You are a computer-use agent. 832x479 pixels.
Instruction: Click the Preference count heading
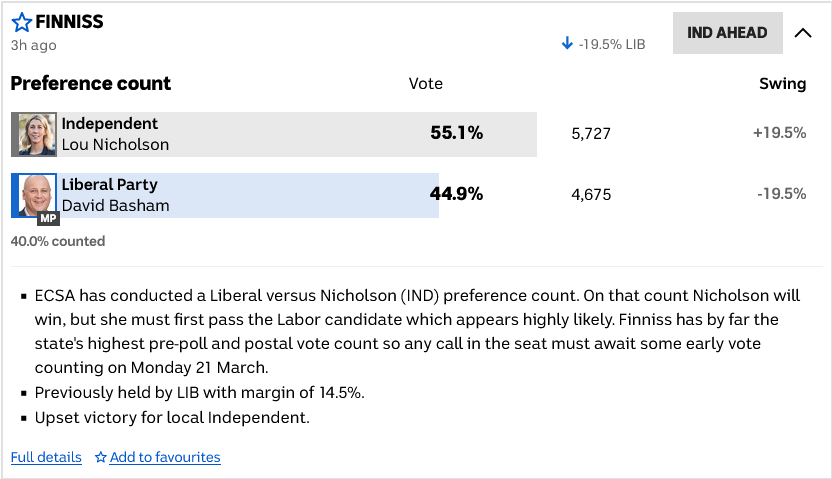[x=91, y=83]
